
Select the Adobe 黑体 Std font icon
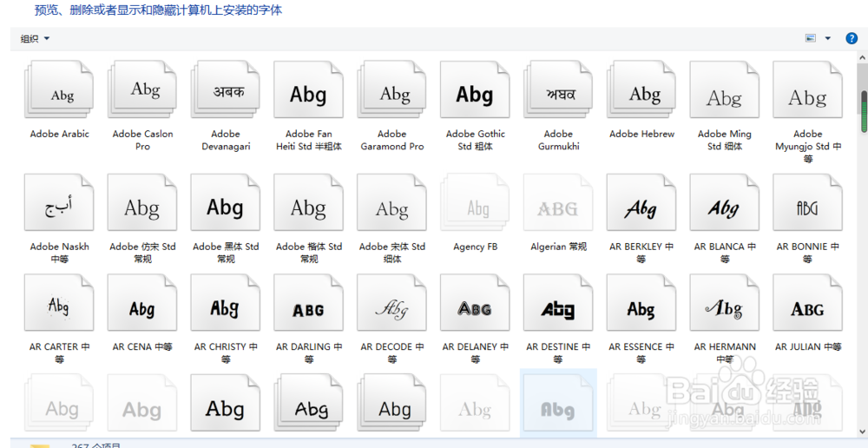point(226,202)
